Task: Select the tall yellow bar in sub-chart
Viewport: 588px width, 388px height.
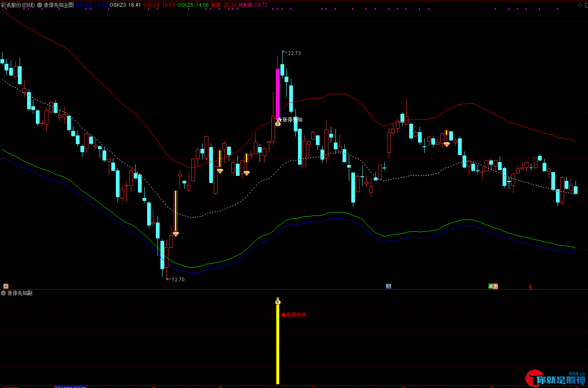Action: point(278,344)
